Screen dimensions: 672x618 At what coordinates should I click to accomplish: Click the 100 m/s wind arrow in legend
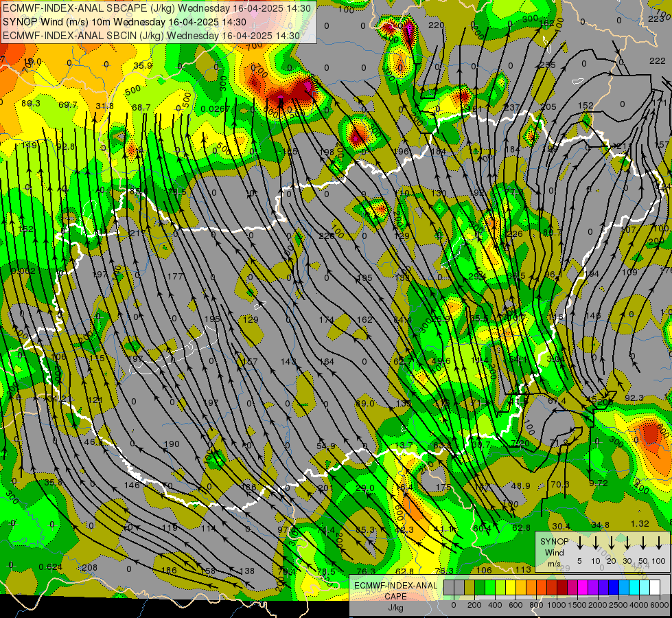point(659,542)
